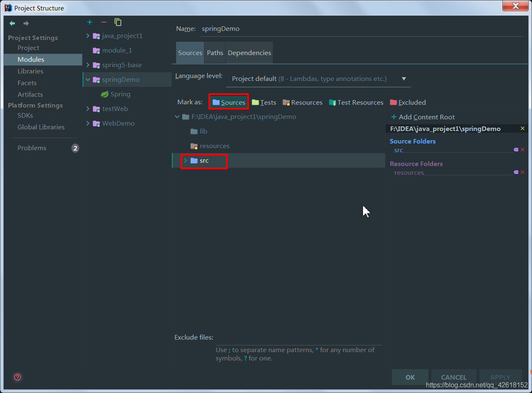
Task: Remove content root with yellow X
Action: coord(522,128)
